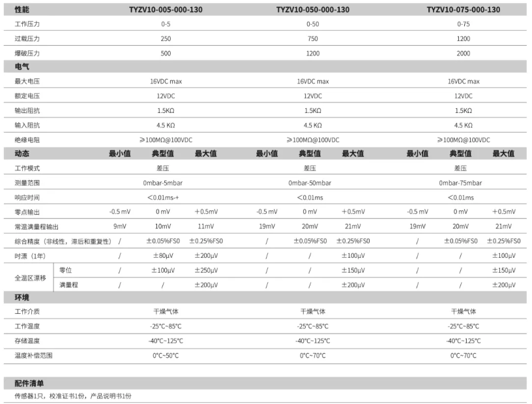Click the '配件清单' section header
The width and height of the screenshot is (532, 404).
(x=29, y=383)
